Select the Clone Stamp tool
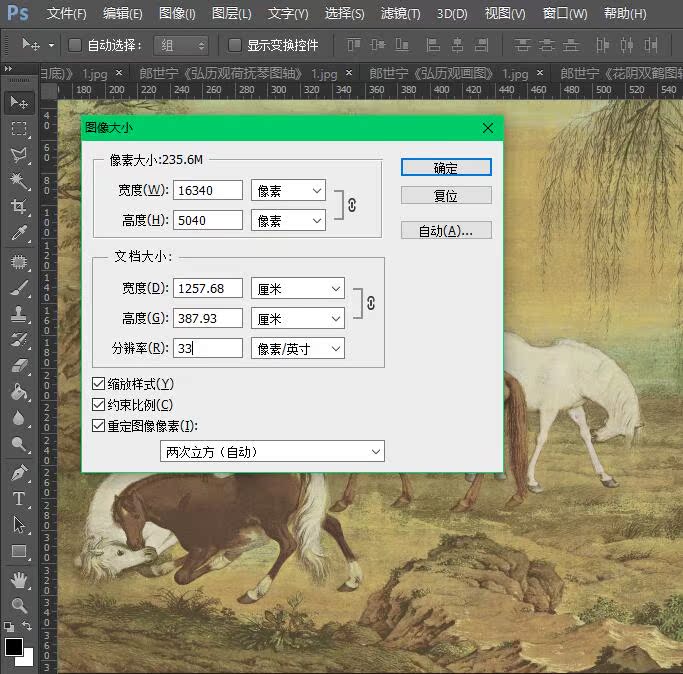683x674 pixels. click(19, 313)
